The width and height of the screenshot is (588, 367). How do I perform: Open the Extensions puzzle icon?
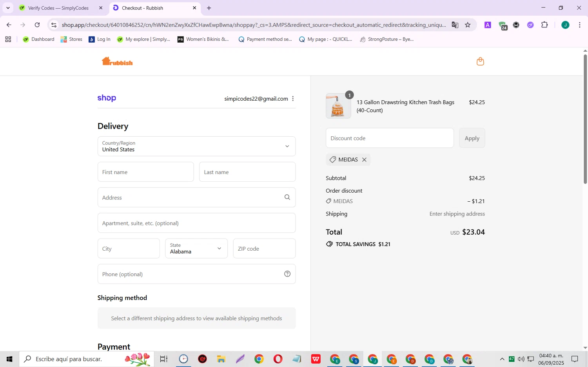[544, 25]
